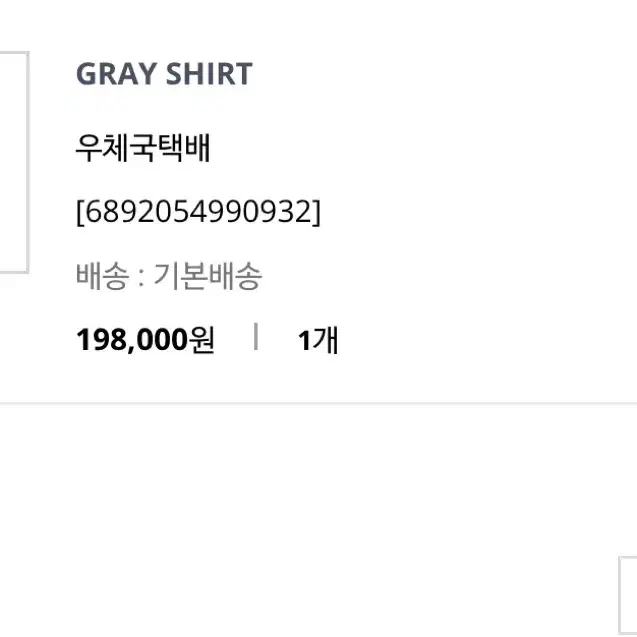637x637 pixels.
Task: Click the 우체국택배 courier name
Action: [143, 148]
